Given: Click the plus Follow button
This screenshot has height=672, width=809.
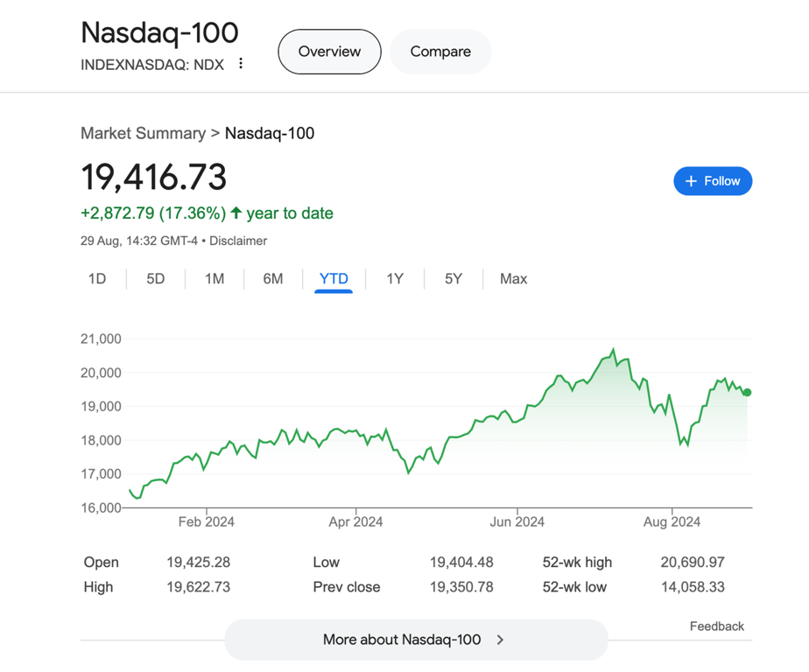Looking at the screenshot, I should click(x=712, y=181).
